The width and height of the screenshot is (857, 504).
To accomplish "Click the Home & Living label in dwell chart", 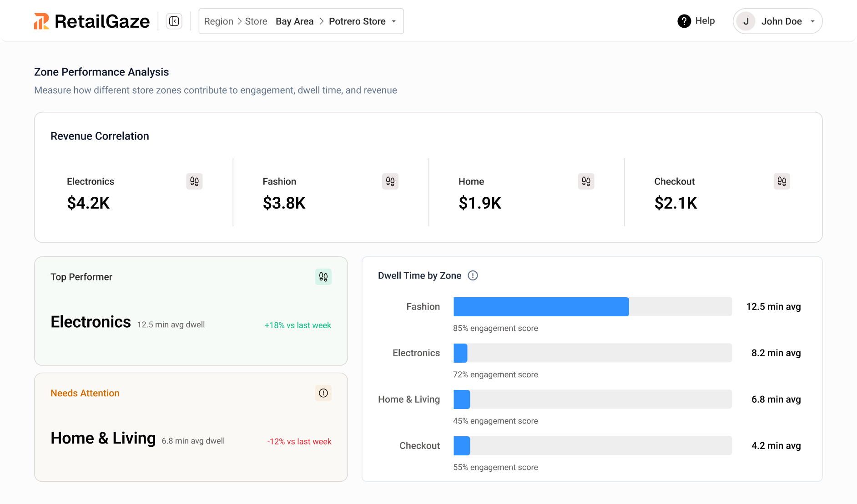I will click(409, 399).
